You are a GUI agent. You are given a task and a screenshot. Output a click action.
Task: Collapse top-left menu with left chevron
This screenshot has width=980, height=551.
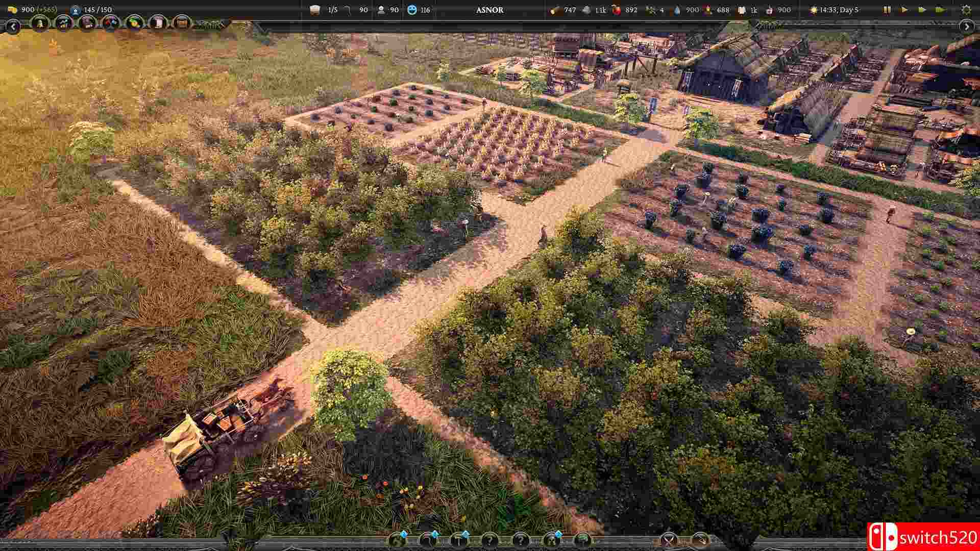point(13,26)
